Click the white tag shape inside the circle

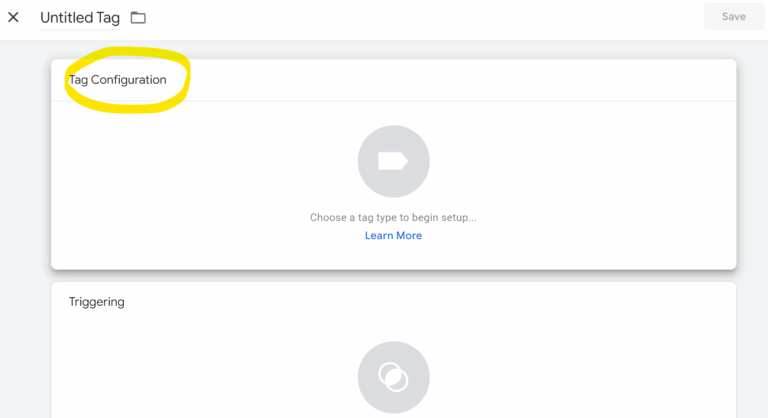click(393, 161)
